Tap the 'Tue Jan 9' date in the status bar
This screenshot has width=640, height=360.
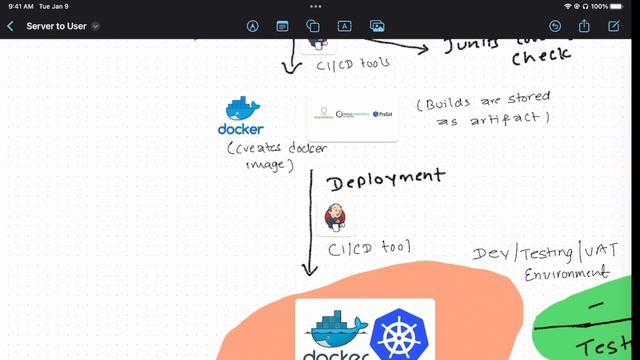[54, 7]
